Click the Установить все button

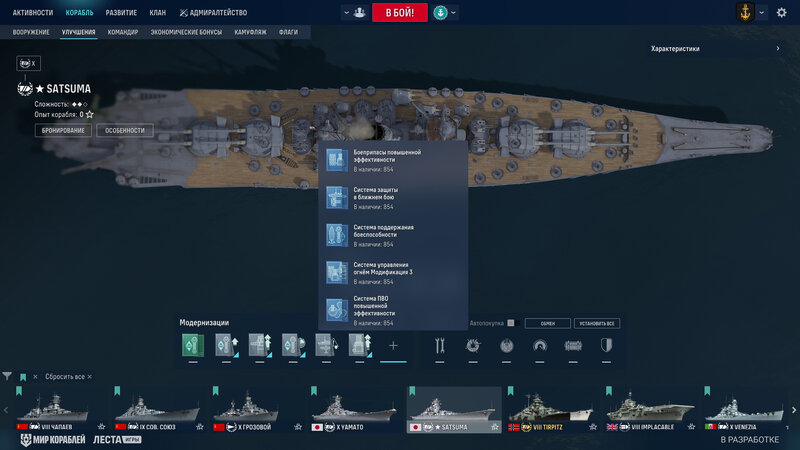[x=597, y=323]
